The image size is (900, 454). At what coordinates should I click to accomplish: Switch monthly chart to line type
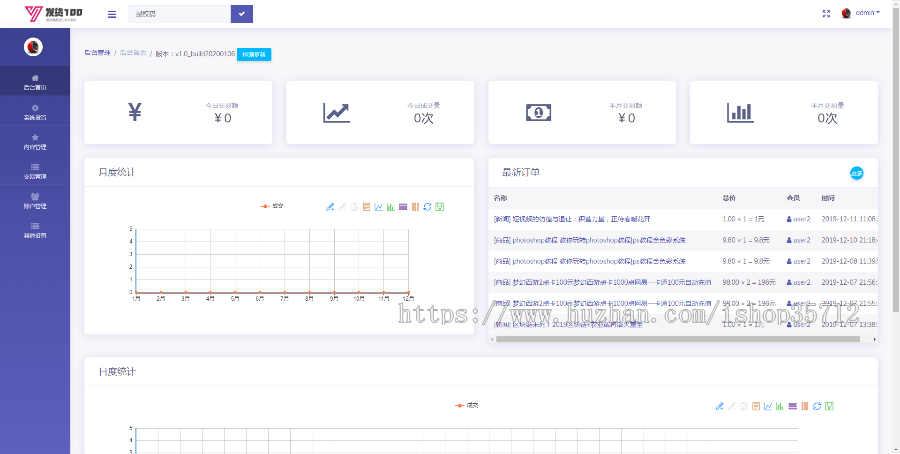point(378,207)
